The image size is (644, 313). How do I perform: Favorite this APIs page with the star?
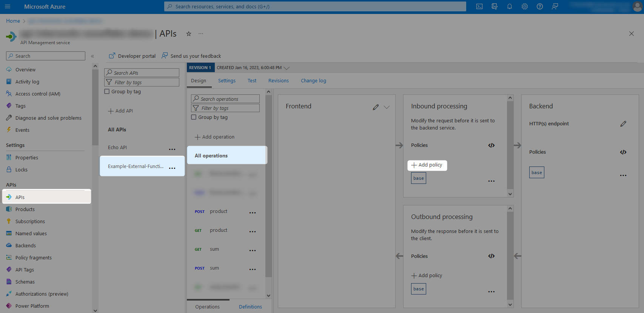coord(189,34)
